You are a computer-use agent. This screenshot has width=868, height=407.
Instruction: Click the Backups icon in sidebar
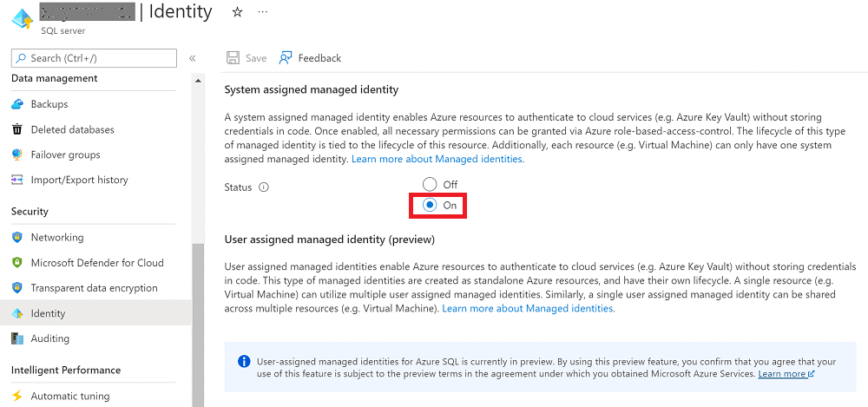point(16,104)
